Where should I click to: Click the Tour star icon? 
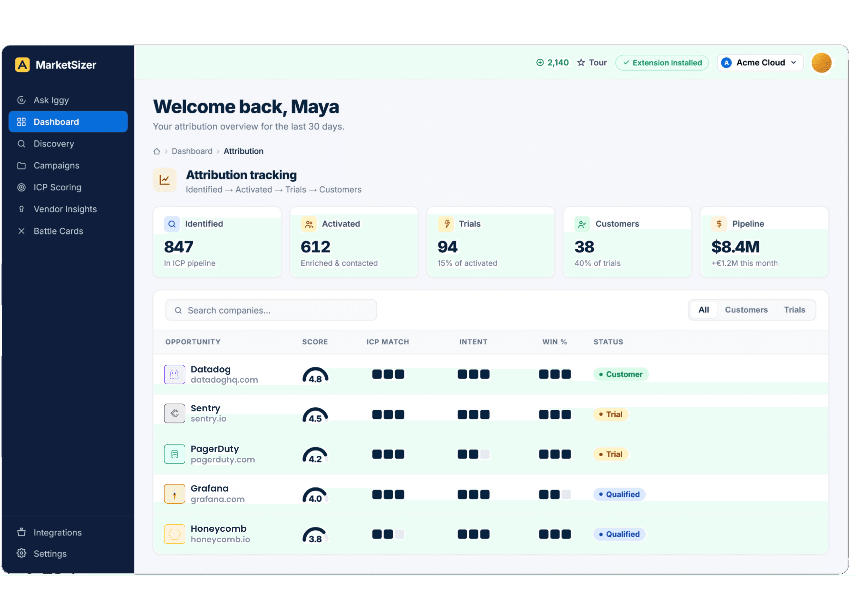[581, 63]
